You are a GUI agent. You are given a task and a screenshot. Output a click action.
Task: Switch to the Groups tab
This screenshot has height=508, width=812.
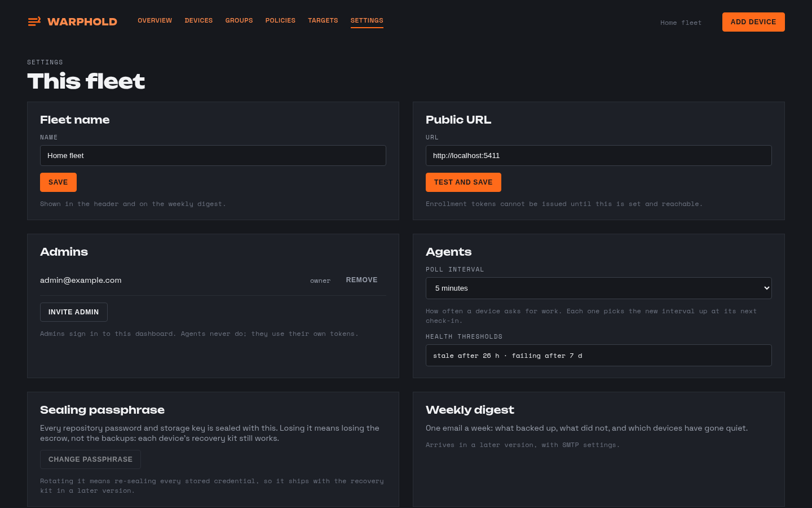[239, 20]
